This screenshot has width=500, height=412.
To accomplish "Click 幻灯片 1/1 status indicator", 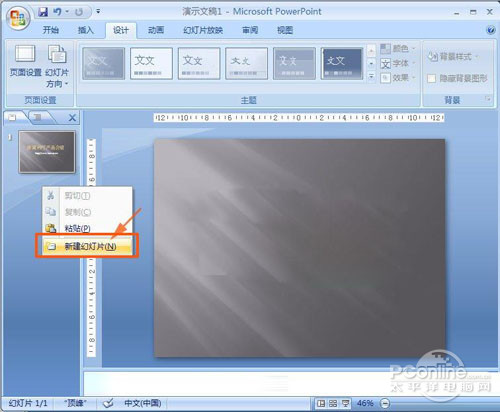I will [28, 404].
